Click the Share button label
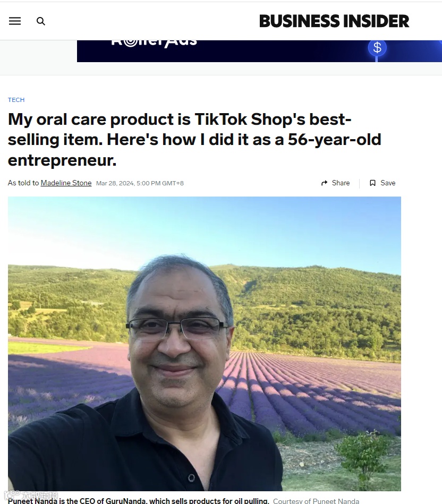The image size is (442, 504). click(x=341, y=183)
